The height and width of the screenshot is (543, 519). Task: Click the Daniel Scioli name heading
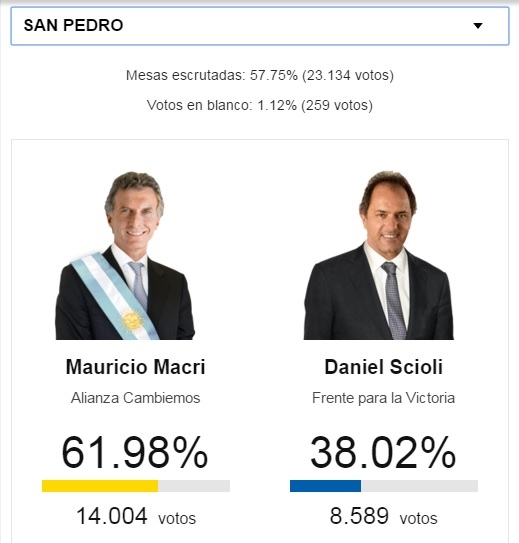tap(384, 367)
